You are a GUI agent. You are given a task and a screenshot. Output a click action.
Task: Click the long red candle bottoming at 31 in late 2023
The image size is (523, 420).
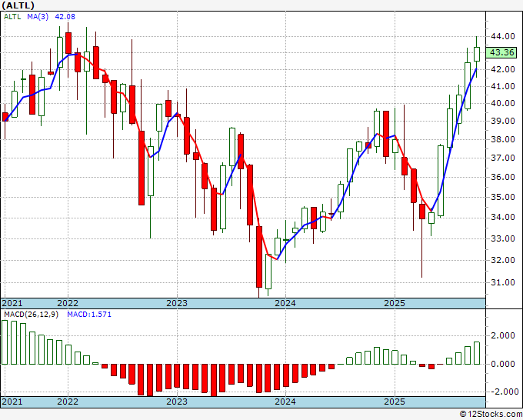[259, 257]
